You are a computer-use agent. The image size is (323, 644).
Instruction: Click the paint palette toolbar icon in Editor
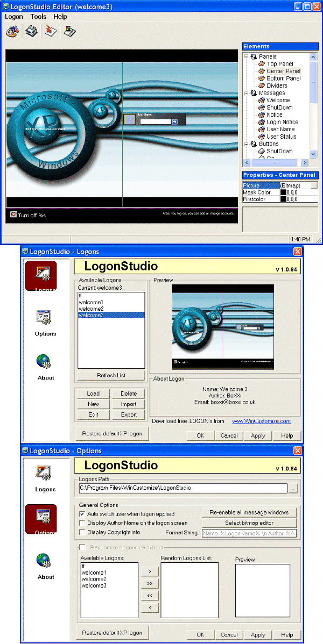coord(12,31)
